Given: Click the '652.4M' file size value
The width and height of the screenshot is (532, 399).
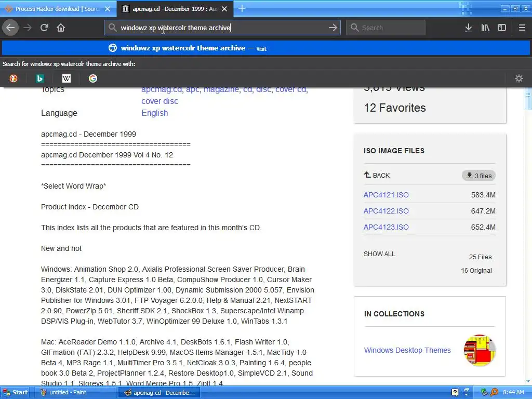Looking at the screenshot, I should [483, 228].
